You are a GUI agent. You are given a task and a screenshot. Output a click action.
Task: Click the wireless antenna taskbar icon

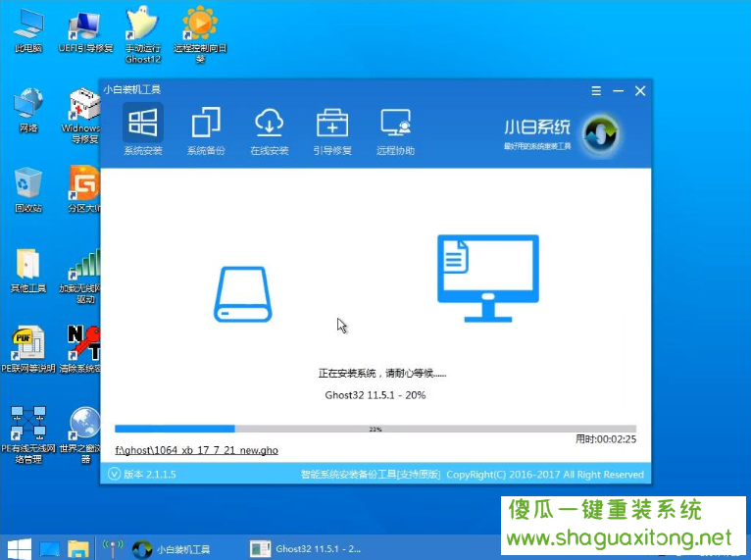(113, 549)
